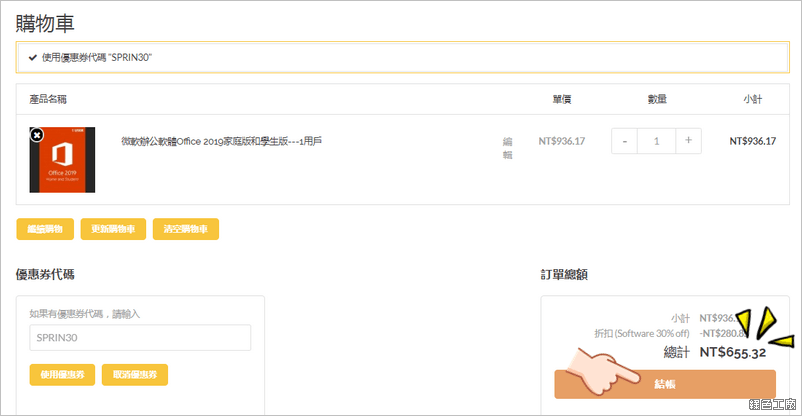Click the 小計 column header
The image size is (802, 416).
[752, 99]
